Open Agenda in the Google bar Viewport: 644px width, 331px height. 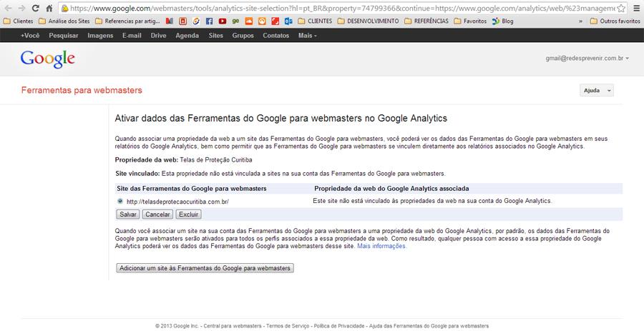(x=187, y=36)
